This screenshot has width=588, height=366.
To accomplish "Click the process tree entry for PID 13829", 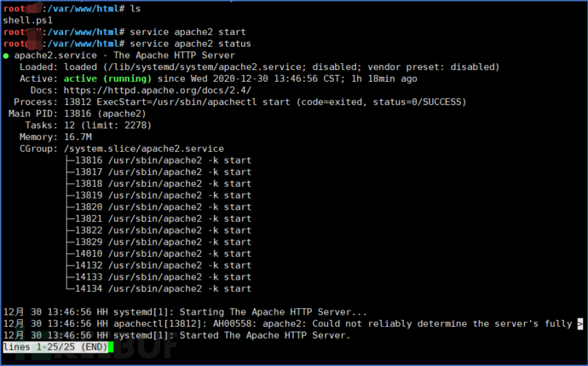I will point(159,242).
